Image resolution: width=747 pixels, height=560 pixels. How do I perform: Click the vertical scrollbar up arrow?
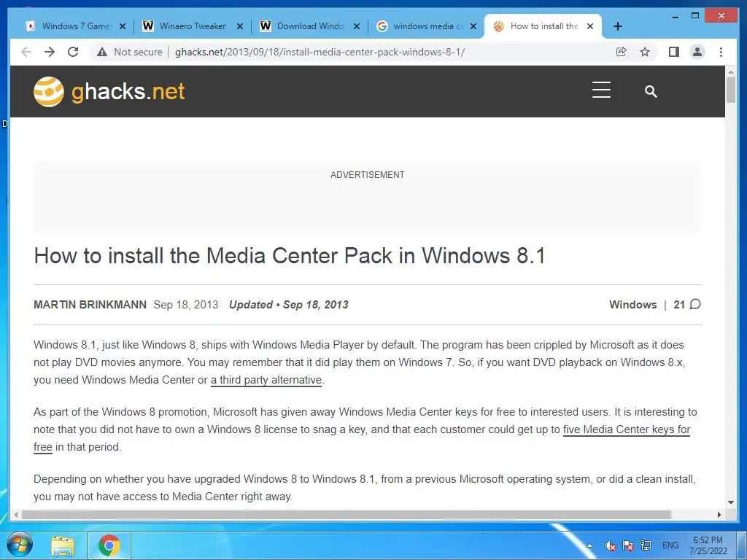pyautogui.click(x=731, y=72)
